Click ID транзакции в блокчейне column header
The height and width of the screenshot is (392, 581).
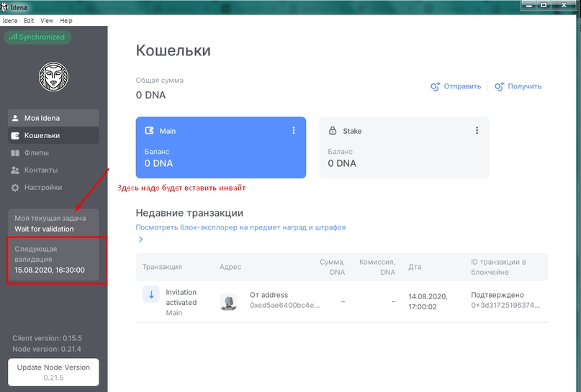pos(498,267)
